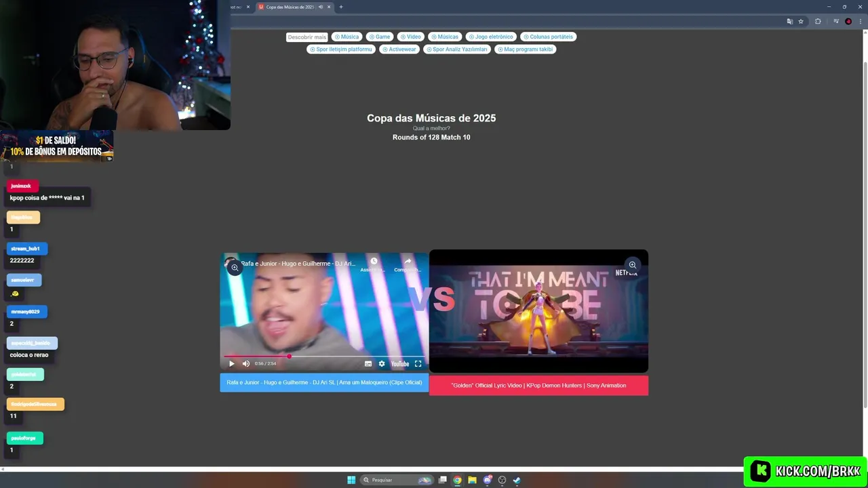Click the chat message "coloca o rerao"
The image size is (868, 488).
[x=29, y=354]
